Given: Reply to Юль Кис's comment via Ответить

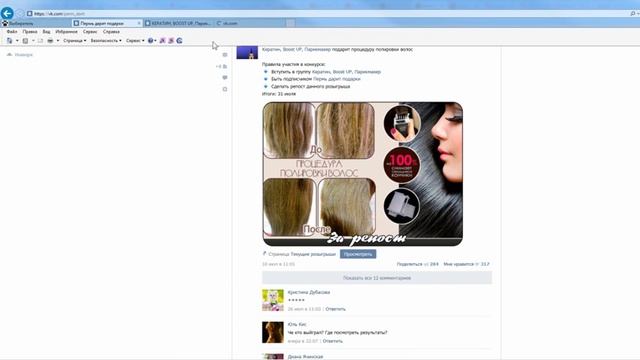Looking at the screenshot, I should [333, 341].
